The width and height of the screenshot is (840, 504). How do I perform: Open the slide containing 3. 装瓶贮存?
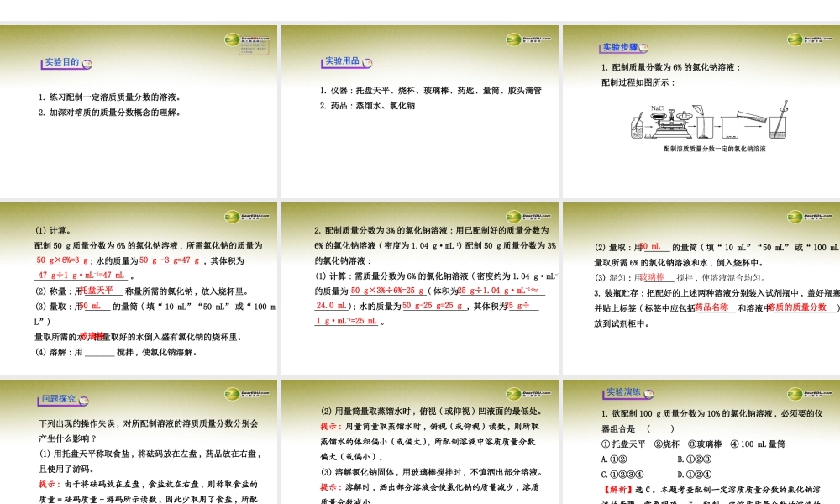tap(701, 289)
